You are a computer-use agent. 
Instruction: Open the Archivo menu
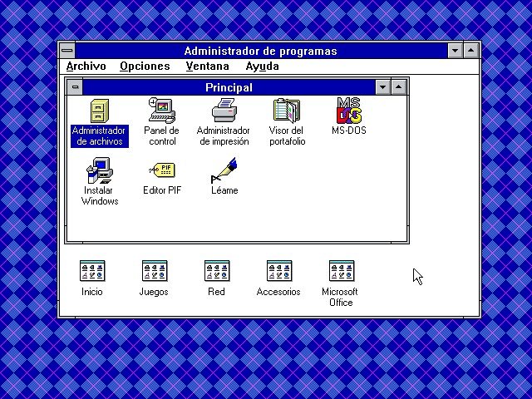coord(86,66)
